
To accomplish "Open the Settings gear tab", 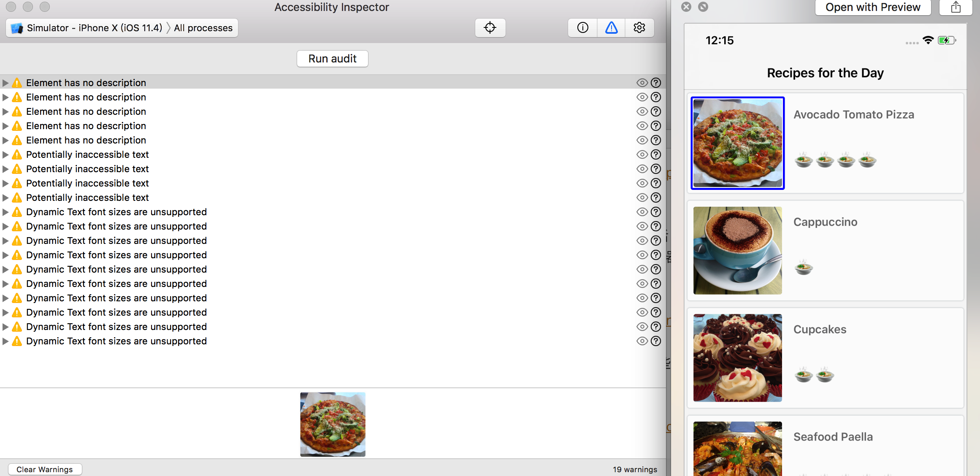I will (639, 28).
